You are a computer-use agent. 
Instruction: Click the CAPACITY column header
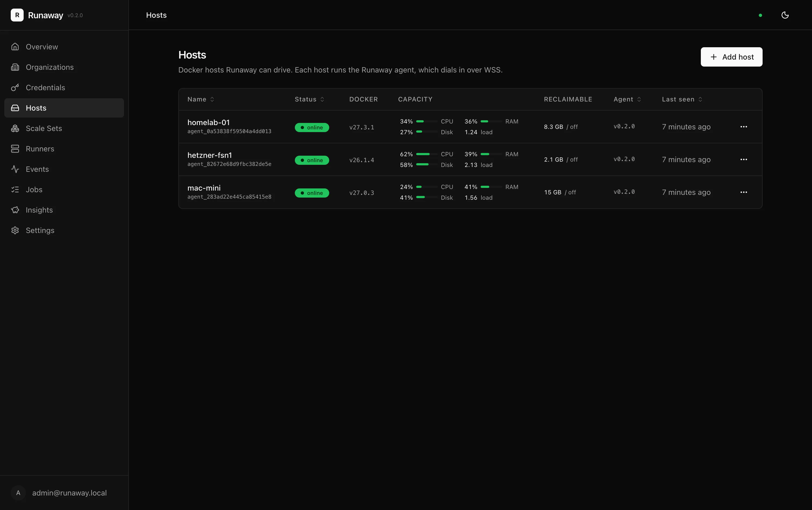coord(415,99)
